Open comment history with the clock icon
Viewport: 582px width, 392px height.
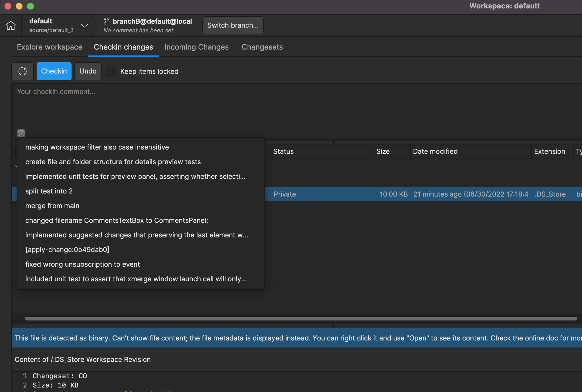click(x=21, y=133)
